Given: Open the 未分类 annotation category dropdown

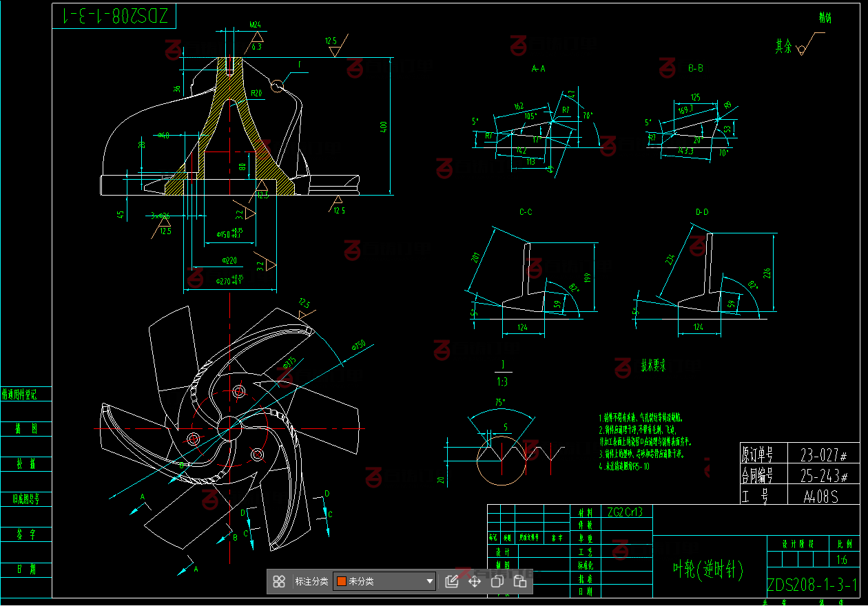Looking at the screenshot, I should click(x=384, y=581).
